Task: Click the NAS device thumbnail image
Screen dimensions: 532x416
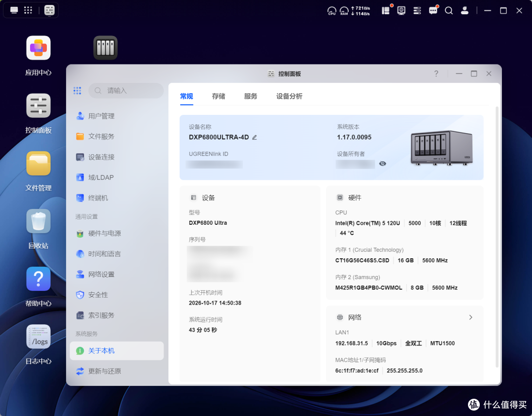Action: [x=442, y=148]
